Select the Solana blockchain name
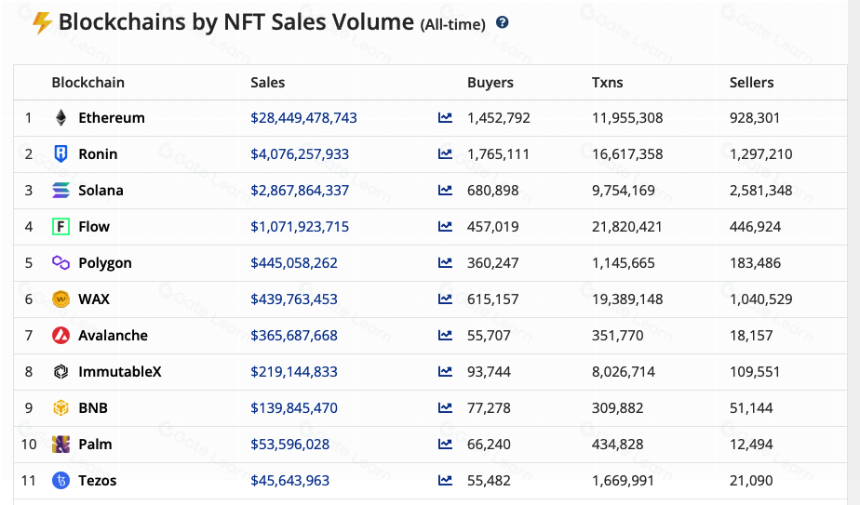 coord(101,190)
